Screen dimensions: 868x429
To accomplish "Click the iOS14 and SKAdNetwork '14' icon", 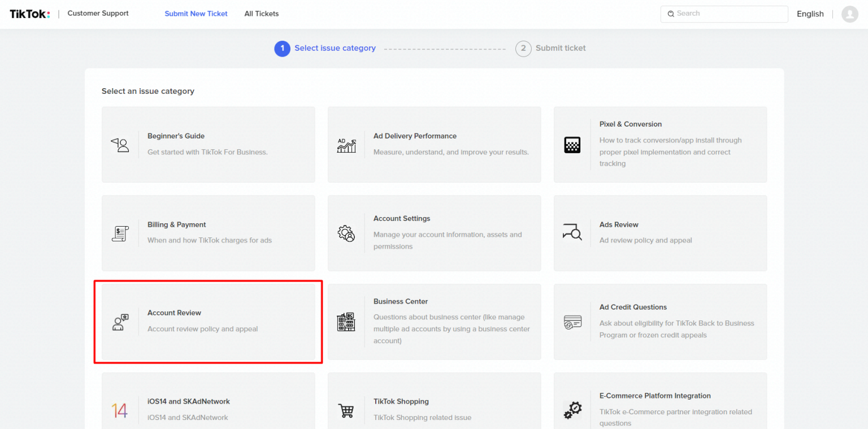I will (x=121, y=410).
